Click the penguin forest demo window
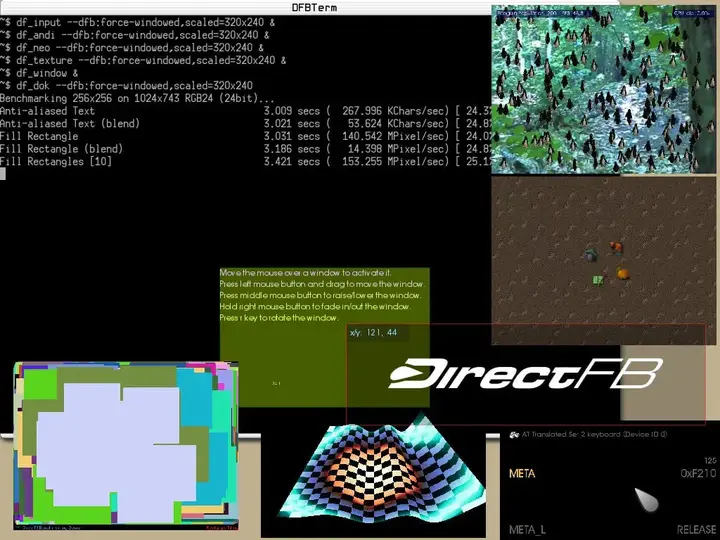Viewport: 720px width, 540px height. [603, 90]
